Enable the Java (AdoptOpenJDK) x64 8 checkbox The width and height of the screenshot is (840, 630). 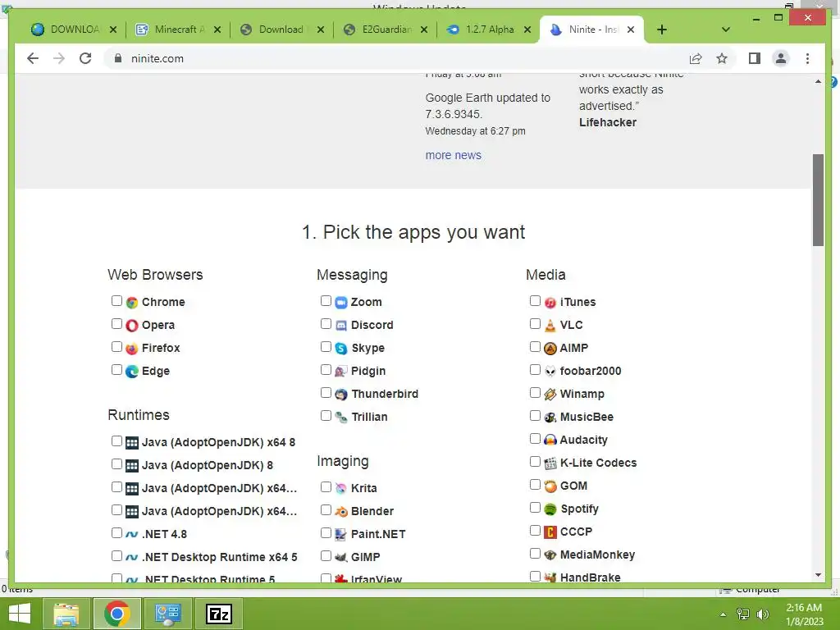[116, 441]
